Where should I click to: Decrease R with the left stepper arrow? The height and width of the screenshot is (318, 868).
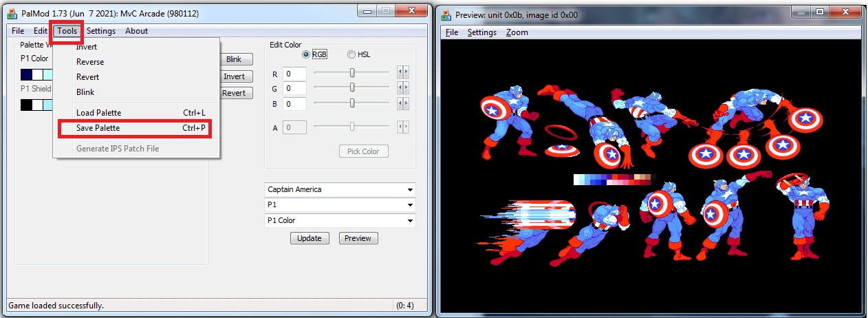400,72
